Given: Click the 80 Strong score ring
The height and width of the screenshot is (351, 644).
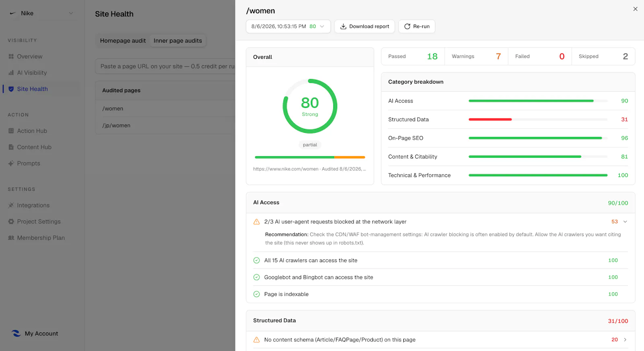Looking at the screenshot, I should pyautogui.click(x=310, y=106).
